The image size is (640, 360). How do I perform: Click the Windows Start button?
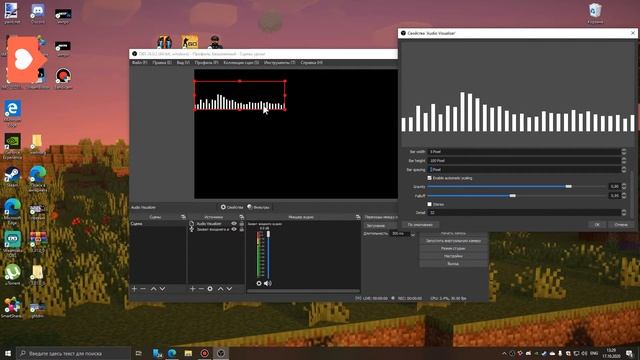[x=8, y=353]
